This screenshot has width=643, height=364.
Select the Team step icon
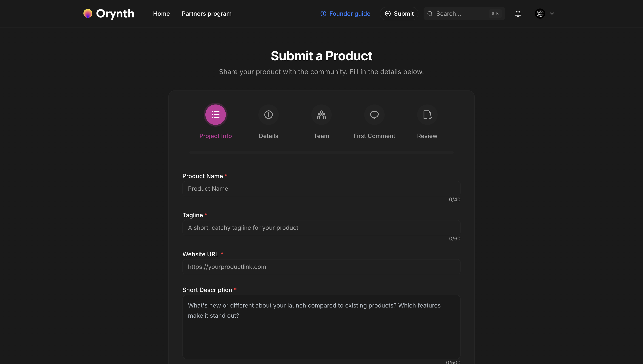tap(321, 115)
